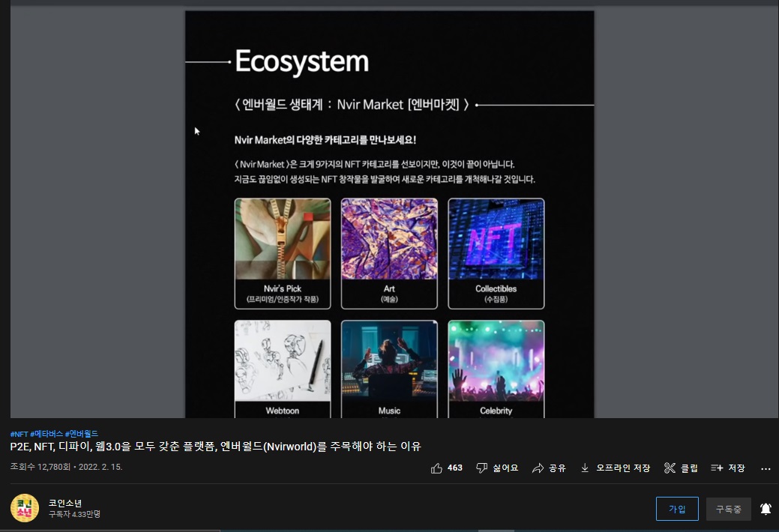Open the #NFT hashtag link
Viewport: 779px width, 532px height.
(x=19, y=434)
